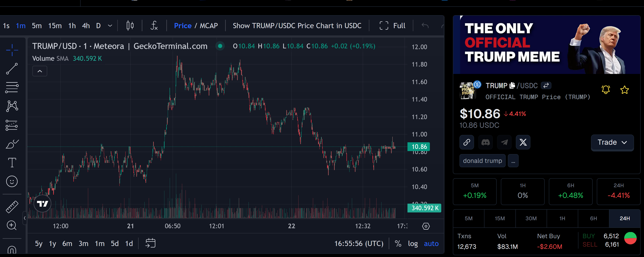644x257 pixels.
Task: Toggle percent scale on the chart
Action: pyautogui.click(x=398, y=243)
